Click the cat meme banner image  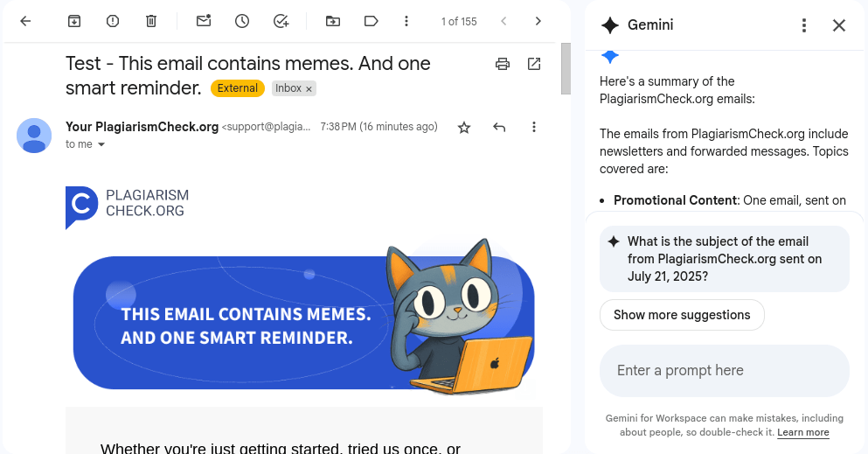pos(304,317)
